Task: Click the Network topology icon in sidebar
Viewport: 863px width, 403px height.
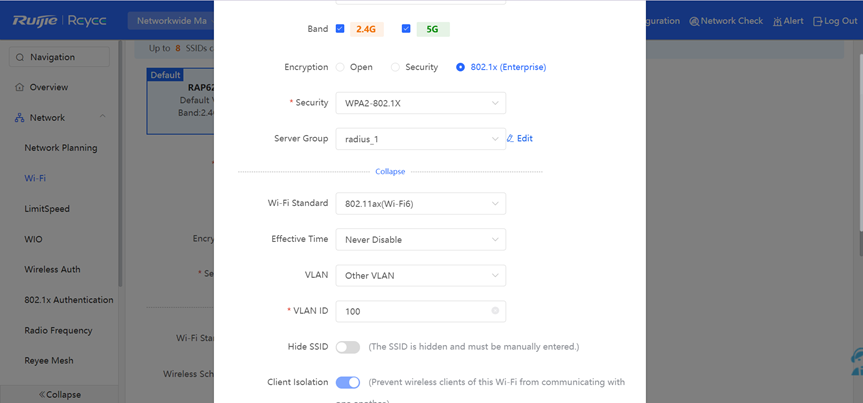Action: pos(20,118)
